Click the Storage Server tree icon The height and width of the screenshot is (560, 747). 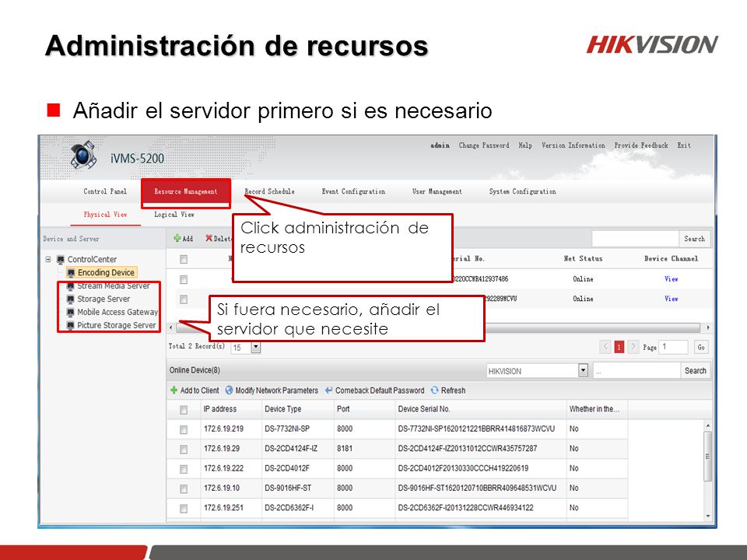(71, 299)
